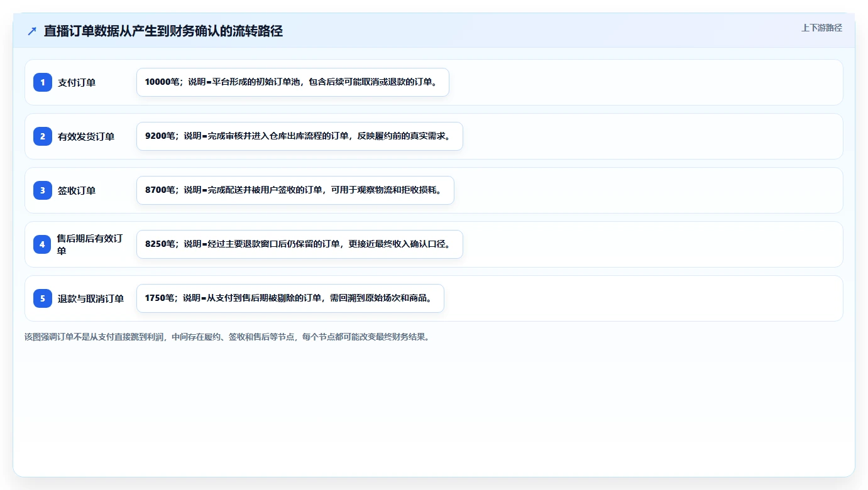The width and height of the screenshot is (868, 490).
Task: Select step number 1 badge
Action: [43, 82]
